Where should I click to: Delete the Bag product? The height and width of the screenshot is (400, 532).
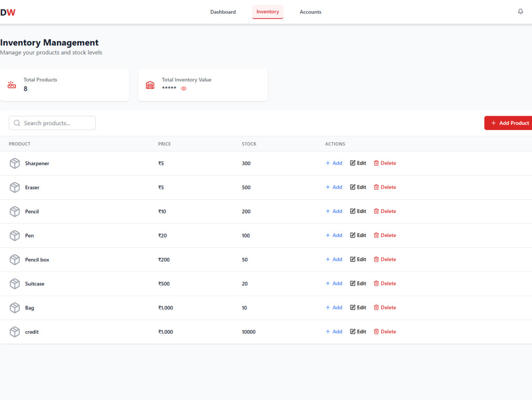(x=385, y=308)
